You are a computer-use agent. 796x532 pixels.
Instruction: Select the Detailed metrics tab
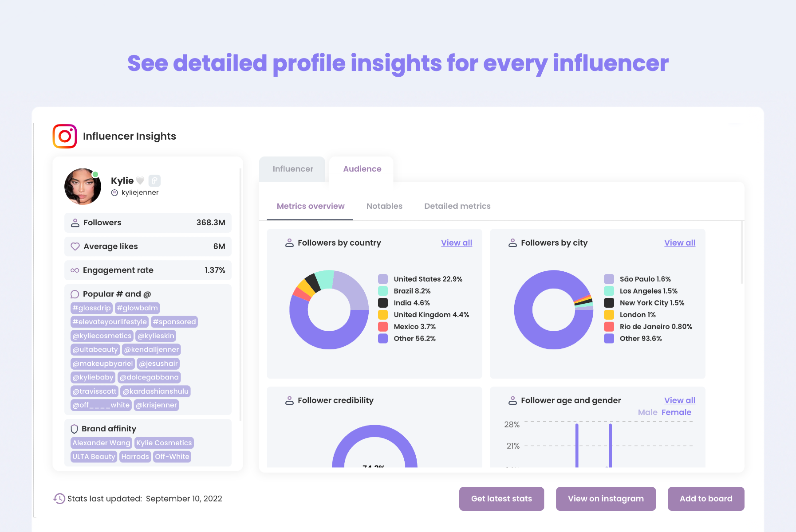(457, 206)
